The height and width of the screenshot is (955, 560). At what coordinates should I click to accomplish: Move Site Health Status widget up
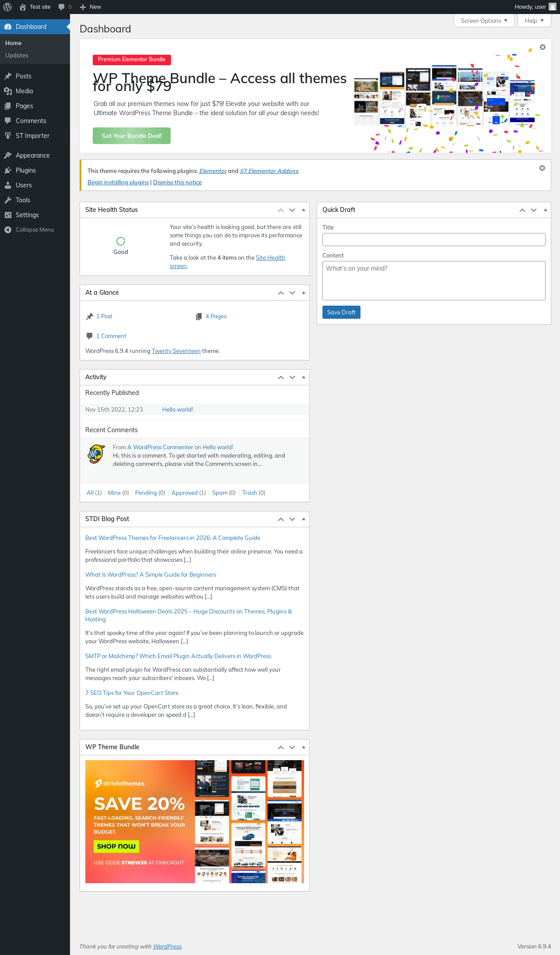click(281, 210)
